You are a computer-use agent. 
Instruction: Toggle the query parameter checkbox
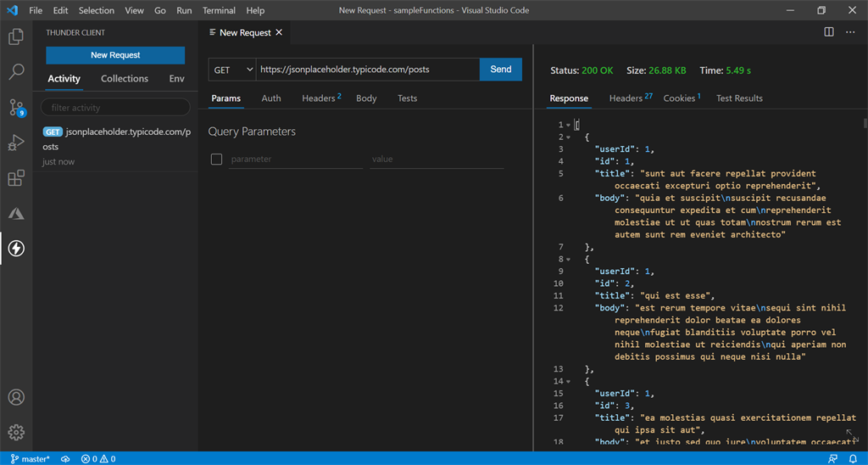pos(216,159)
